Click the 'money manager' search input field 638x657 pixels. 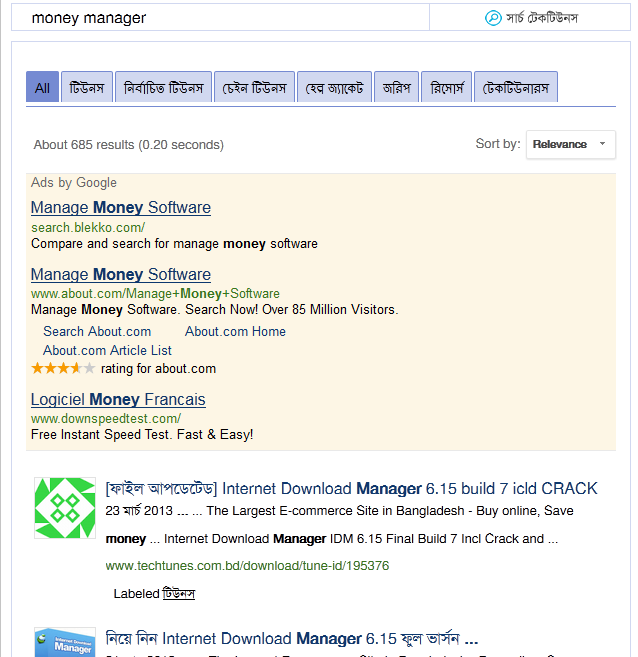pyautogui.click(x=220, y=18)
